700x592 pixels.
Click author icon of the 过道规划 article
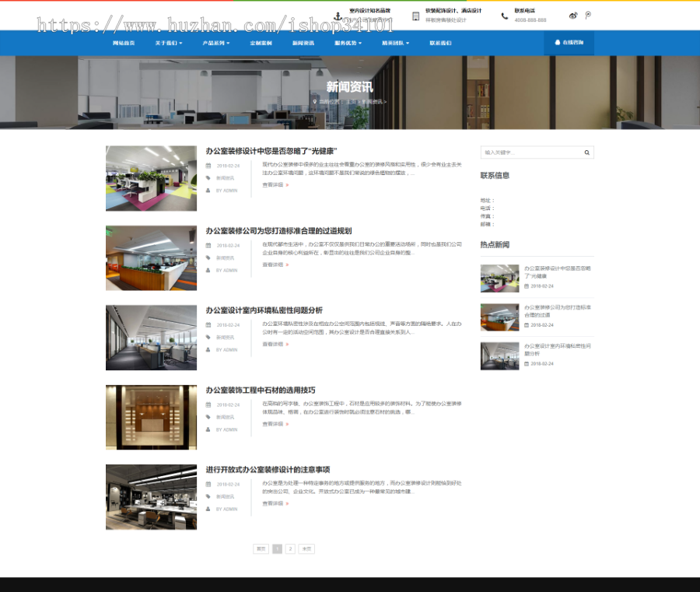(208, 270)
